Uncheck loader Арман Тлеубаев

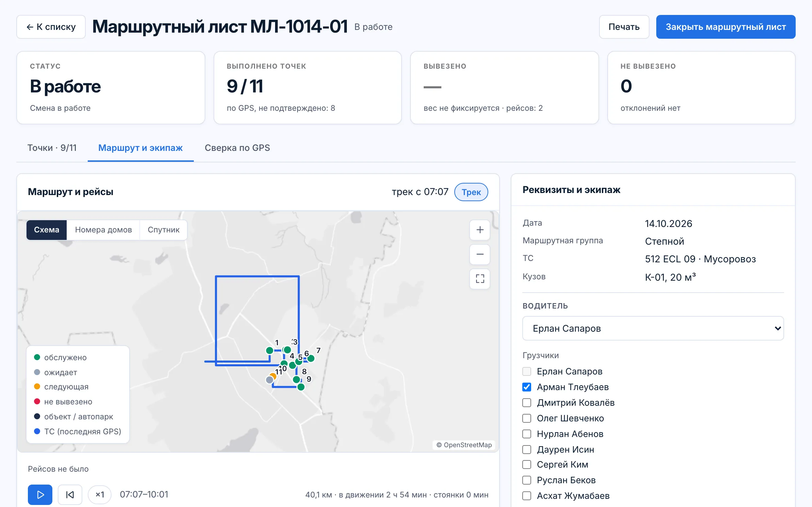(527, 387)
